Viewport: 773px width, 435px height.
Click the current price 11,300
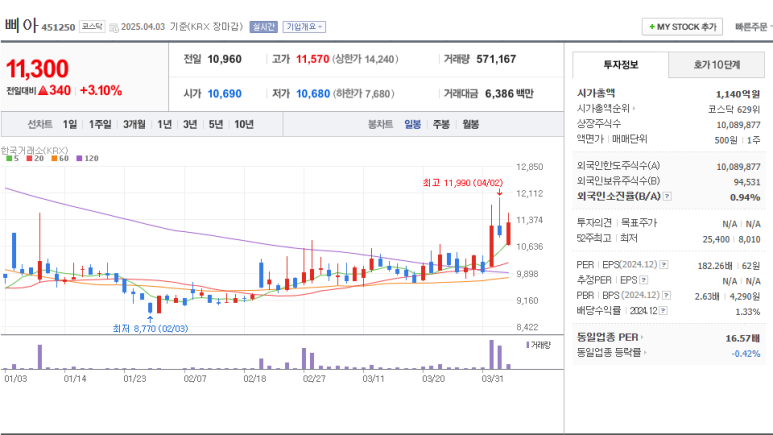click(x=37, y=69)
